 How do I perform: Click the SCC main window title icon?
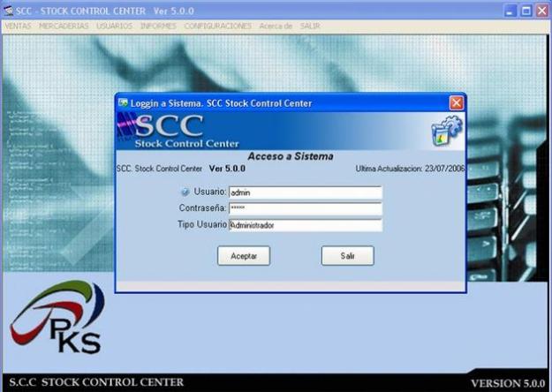(9, 11)
